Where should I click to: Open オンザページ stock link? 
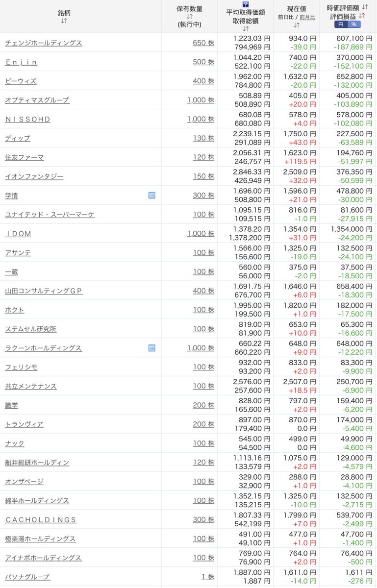click(25, 482)
